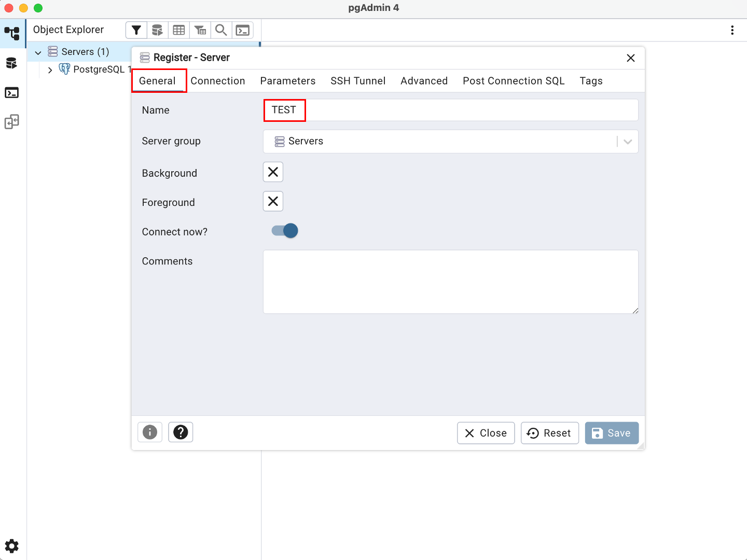Click the Close button
Image resolution: width=747 pixels, height=560 pixels.
(486, 433)
